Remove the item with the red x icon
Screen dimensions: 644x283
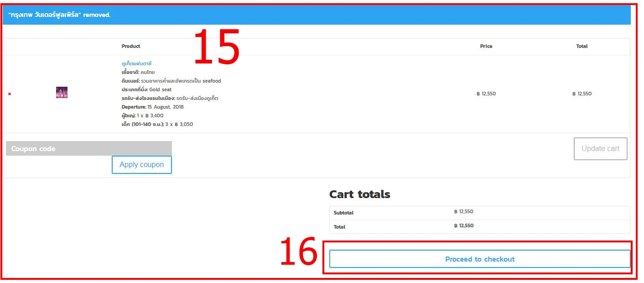pyautogui.click(x=10, y=94)
